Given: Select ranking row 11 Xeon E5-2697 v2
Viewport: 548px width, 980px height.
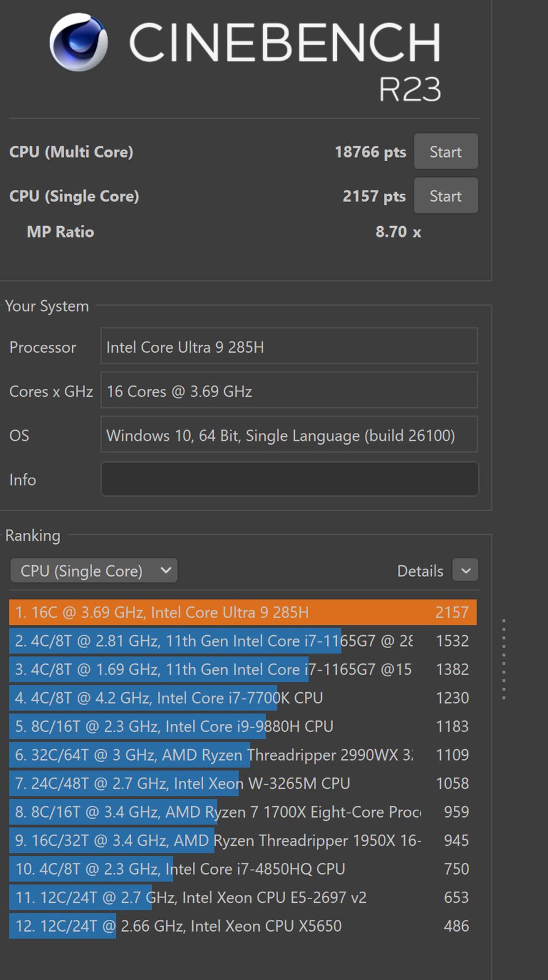Looking at the screenshot, I should coord(242,897).
